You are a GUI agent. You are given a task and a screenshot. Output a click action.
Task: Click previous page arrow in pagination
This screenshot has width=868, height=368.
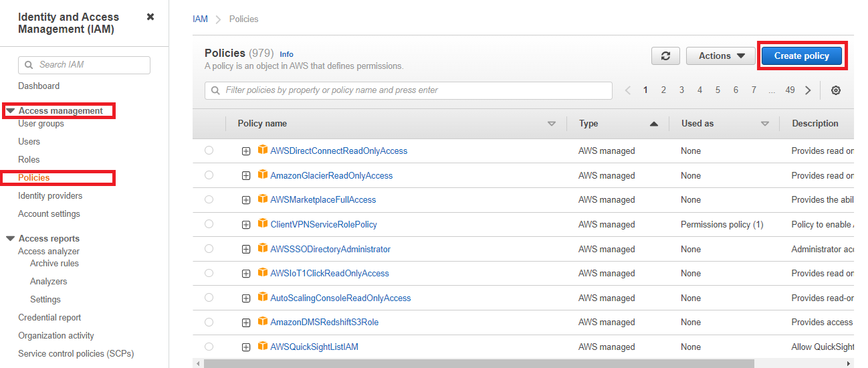click(627, 90)
